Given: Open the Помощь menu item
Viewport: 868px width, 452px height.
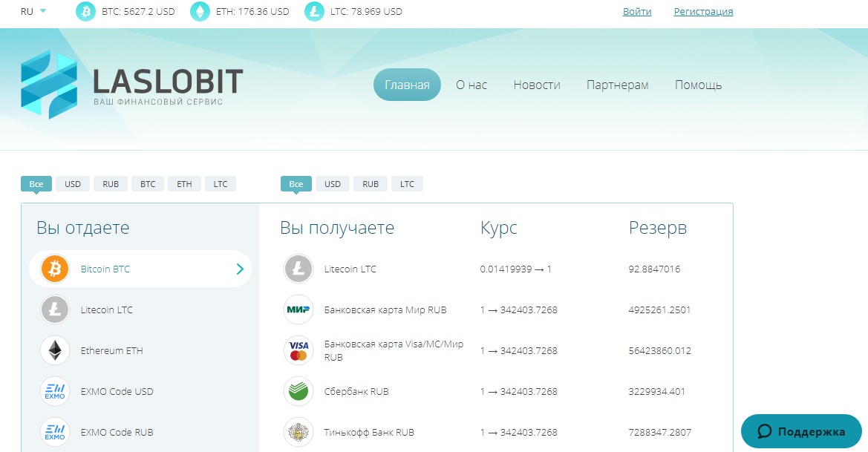Looking at the screenshot, I should point(698,85).
